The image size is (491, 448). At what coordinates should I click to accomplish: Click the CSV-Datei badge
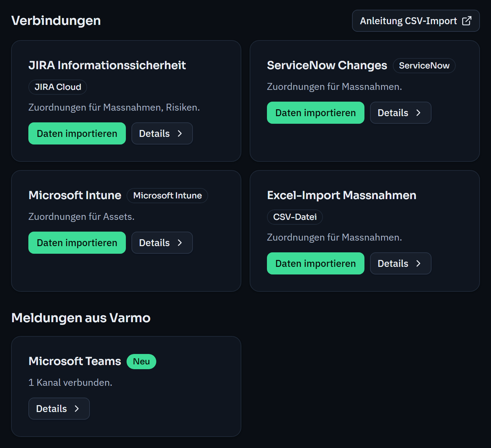(x=295, y=217)
